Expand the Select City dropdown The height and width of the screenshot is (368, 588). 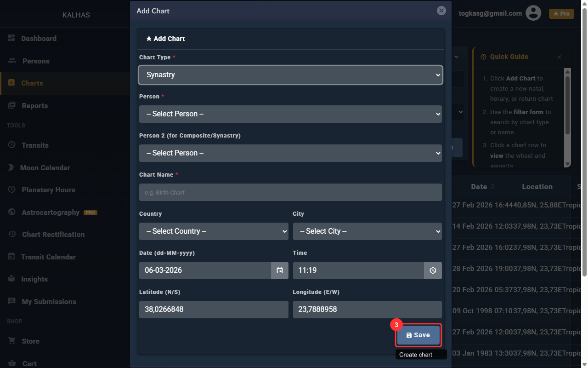tap(367, 231)
